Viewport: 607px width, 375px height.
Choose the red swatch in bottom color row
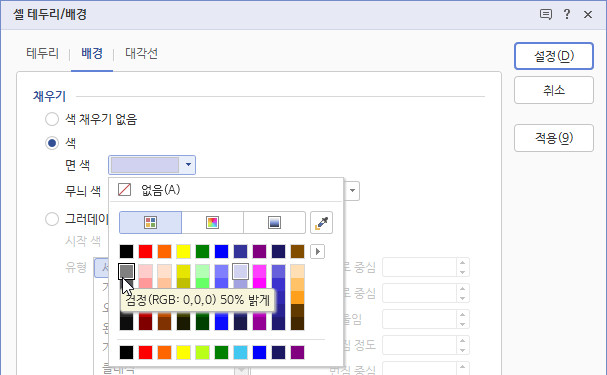coord(146,353)
